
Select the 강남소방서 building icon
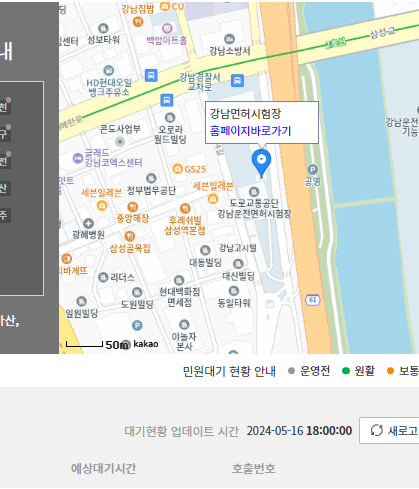click(229, 39)
